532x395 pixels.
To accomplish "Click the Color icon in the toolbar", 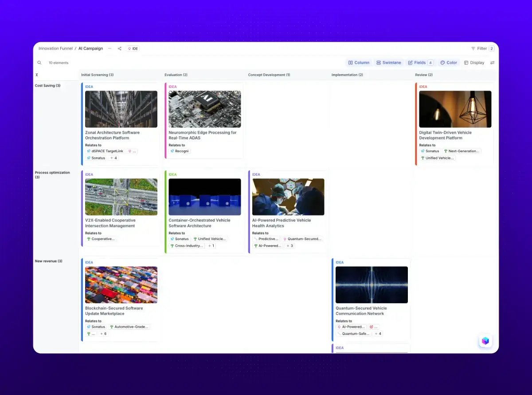I will coord(449,63).
